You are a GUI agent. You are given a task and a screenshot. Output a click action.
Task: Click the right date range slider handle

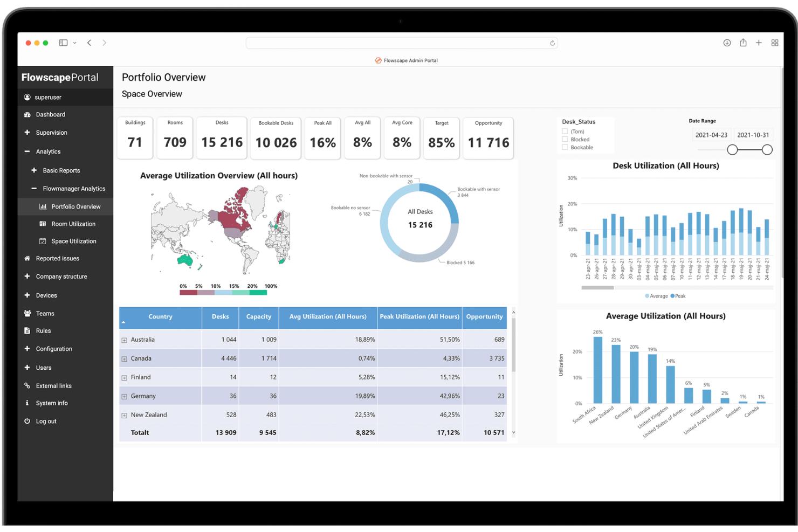click(x=767, y=150)
